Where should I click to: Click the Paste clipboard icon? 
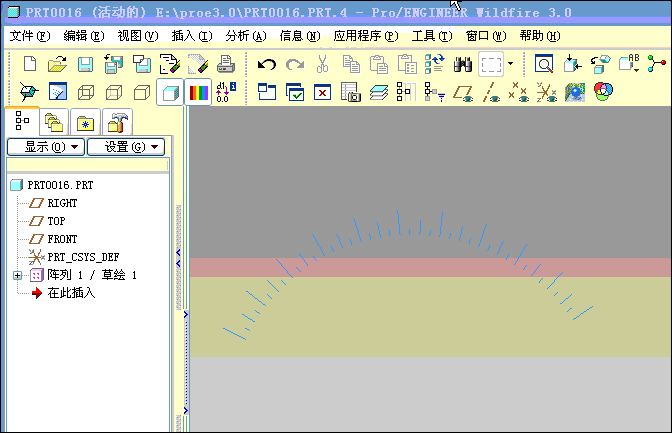(x=379, y=64)
